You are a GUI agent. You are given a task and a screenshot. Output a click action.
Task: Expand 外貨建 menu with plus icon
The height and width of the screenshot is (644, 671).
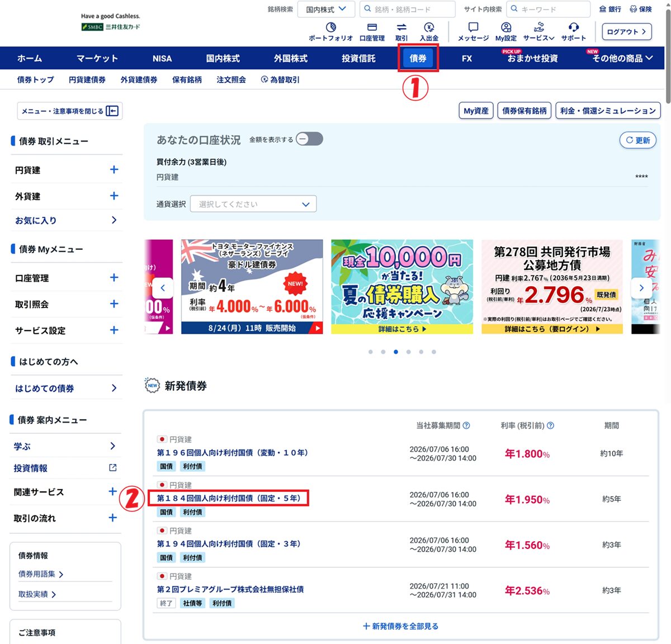click(114, 196)
